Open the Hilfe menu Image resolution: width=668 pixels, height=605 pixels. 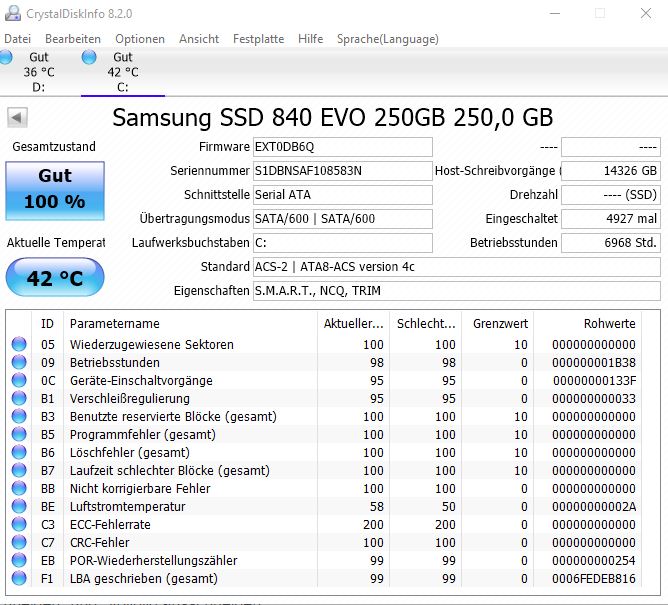point(311,39)
